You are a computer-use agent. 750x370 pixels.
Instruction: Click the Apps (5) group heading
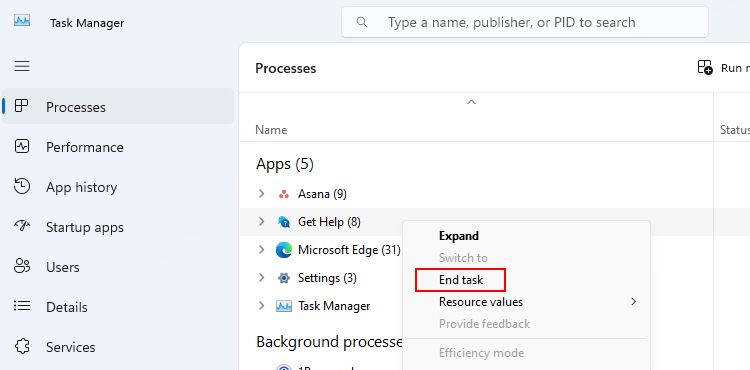point(285,164)
